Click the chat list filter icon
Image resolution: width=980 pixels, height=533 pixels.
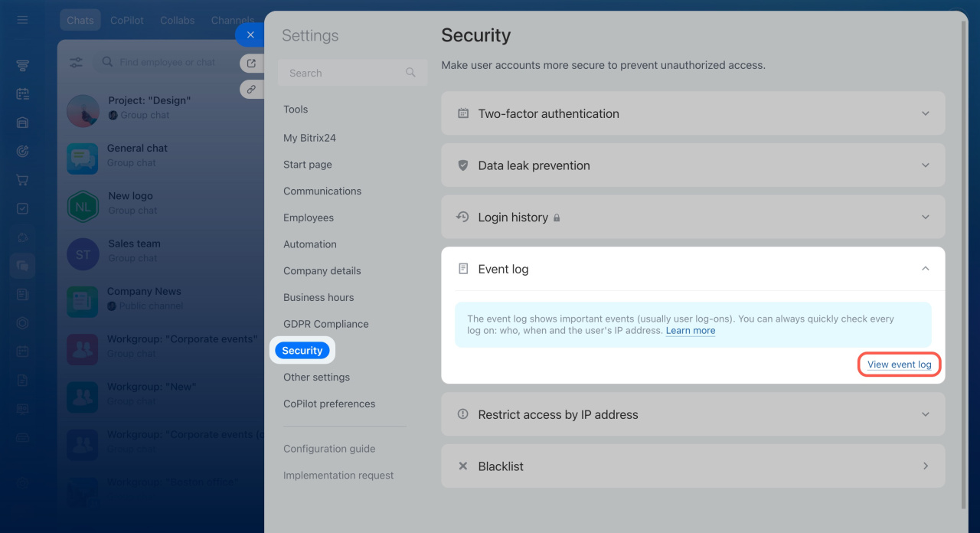click(77, 63)
